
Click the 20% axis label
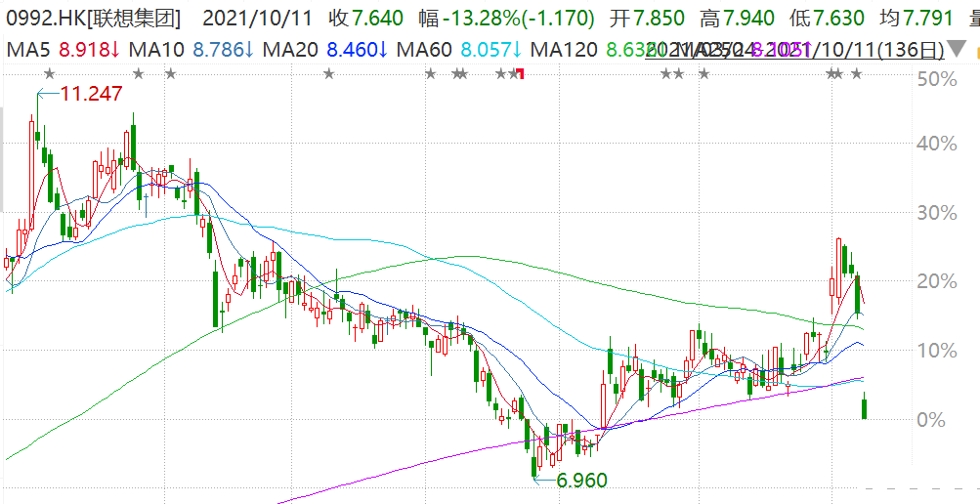point(937,281)
